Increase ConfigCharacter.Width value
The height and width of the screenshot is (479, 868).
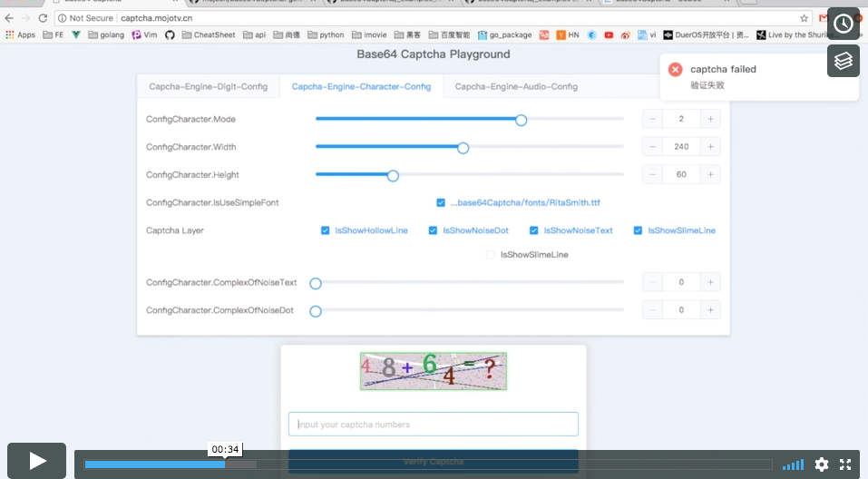pyautogui.click(x=710, y=147)
